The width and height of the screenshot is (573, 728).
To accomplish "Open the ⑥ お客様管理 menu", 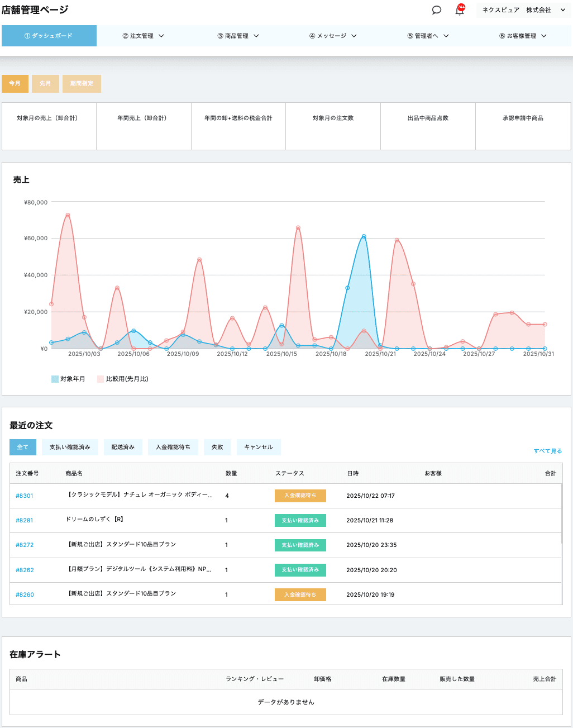I will 523,36.
